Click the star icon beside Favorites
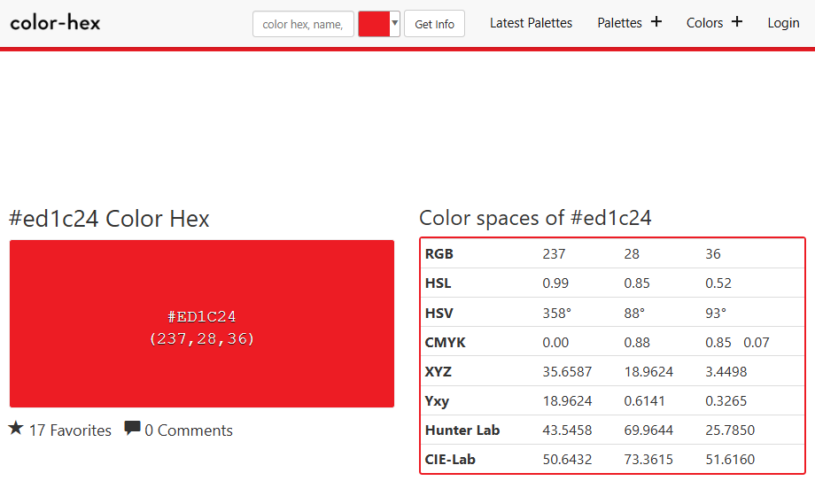815x504 pixels. click(x=16, y=429)
